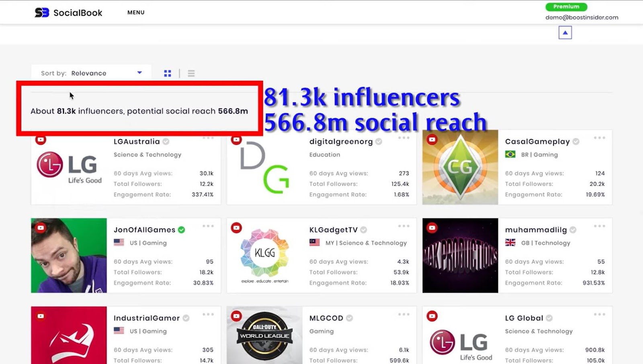Click the 566.8m potential social reach text
Viewport: 643px width, 364px height.
tap(233, 111)
